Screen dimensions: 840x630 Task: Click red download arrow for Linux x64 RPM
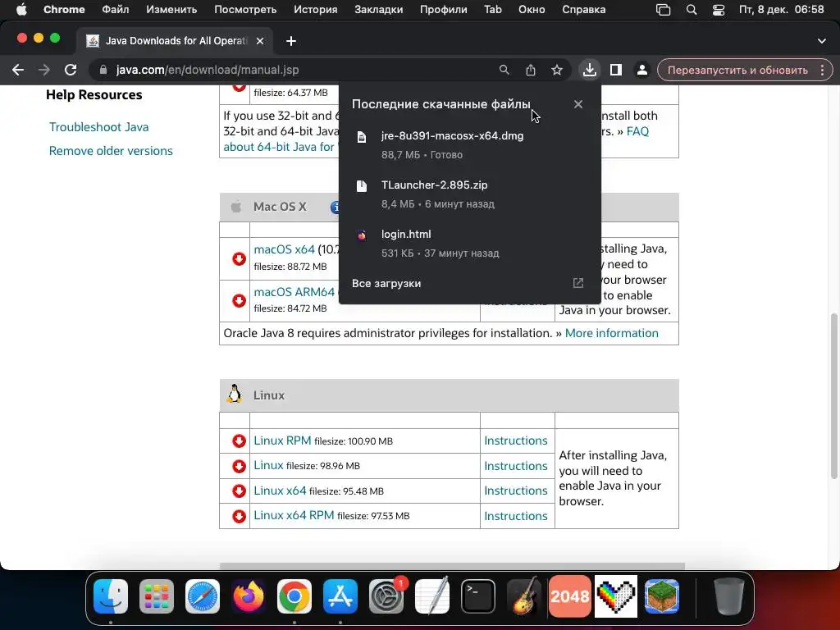tap(239, 516)
